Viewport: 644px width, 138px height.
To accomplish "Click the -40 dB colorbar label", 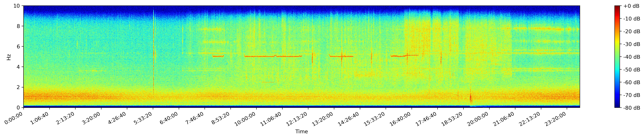I will coord(632,57).
